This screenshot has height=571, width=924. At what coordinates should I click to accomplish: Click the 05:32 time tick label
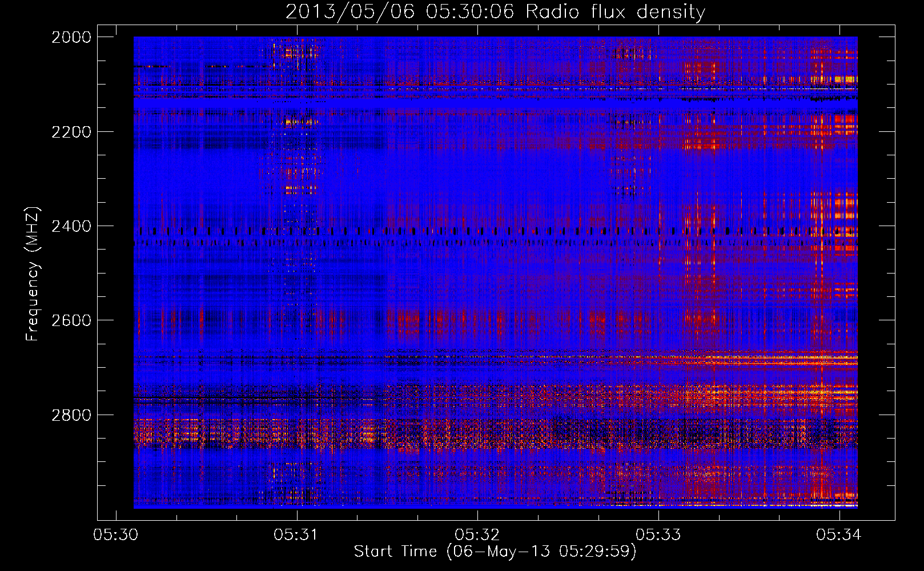(477, 534)
